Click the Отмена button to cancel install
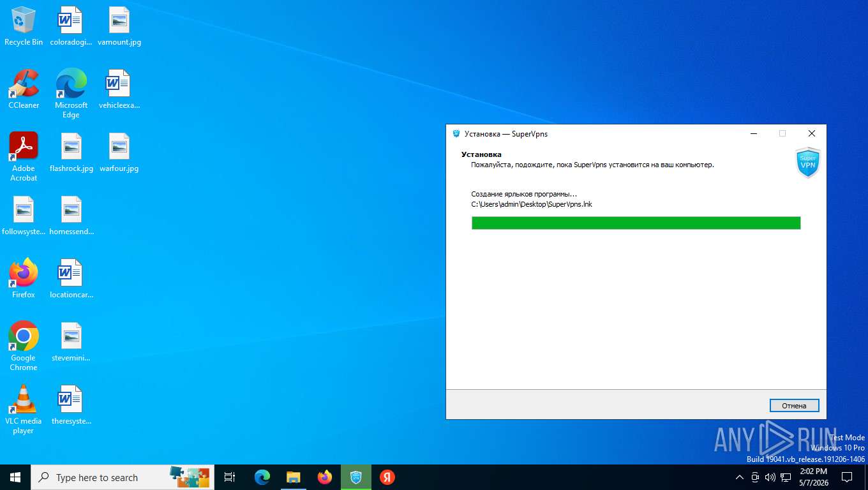Screen dimensions: 868x490 click(x=794, y=406)
